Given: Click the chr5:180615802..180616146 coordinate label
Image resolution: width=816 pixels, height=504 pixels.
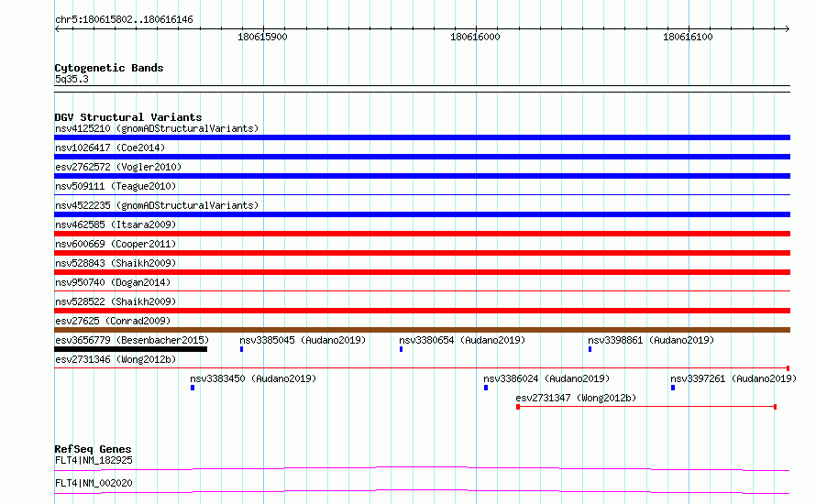Looking at the screenshot, I should [x=124, y=19].
